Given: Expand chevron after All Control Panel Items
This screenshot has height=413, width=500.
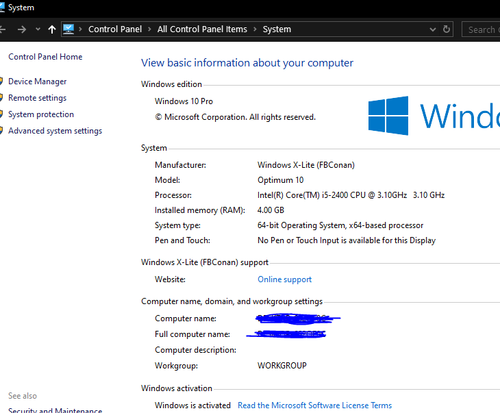Looking at the screenshot, I should pos(255,29).
